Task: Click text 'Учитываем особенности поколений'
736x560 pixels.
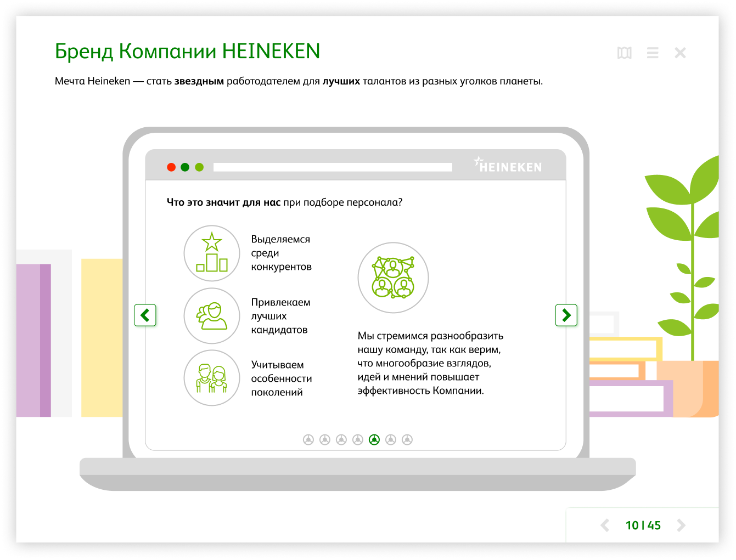Action: click(282, 378)
